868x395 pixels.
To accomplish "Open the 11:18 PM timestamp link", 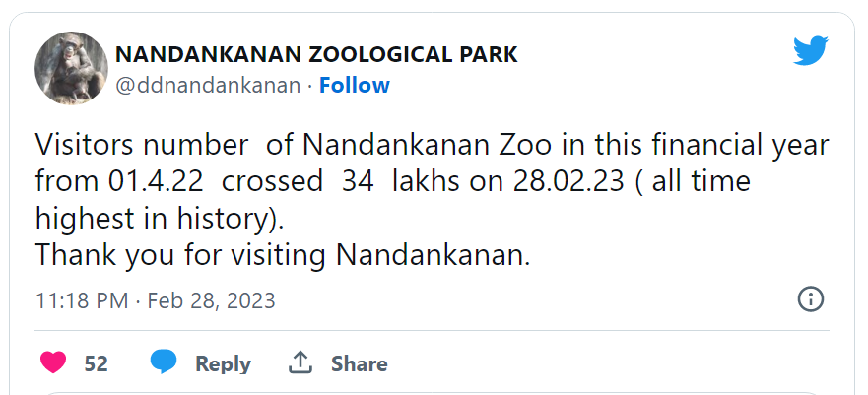I will [81, 299].
